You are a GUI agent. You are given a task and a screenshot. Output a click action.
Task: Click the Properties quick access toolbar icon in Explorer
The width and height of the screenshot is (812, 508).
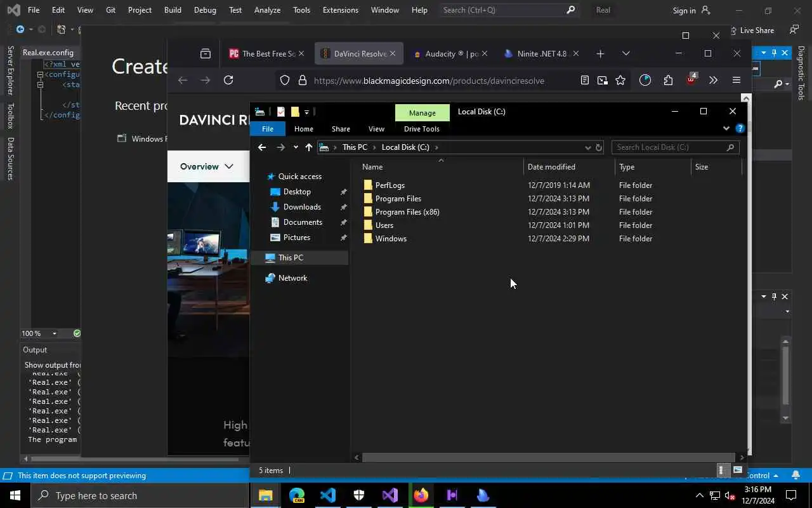tap(281, 112)
